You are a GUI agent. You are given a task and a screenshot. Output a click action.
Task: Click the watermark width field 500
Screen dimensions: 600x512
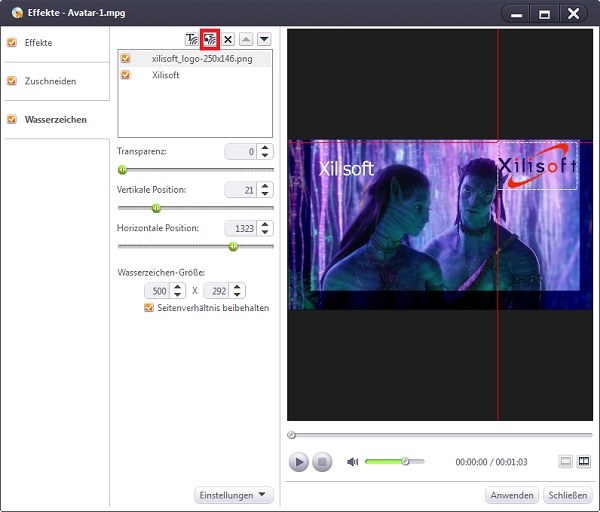coord(157,291)
